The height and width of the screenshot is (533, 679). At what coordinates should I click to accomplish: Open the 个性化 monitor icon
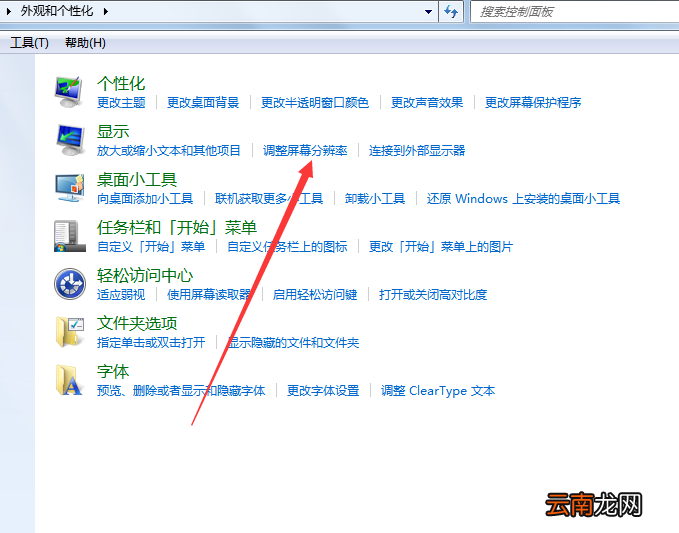click(69, 92)
